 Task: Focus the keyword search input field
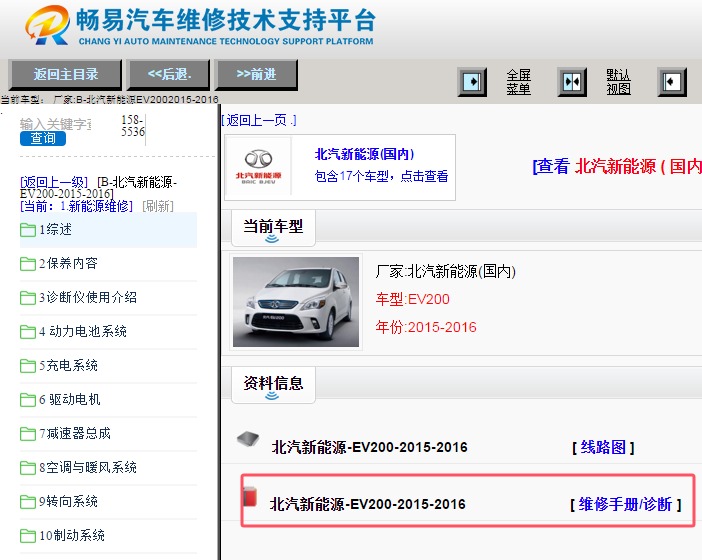(56, 124)
